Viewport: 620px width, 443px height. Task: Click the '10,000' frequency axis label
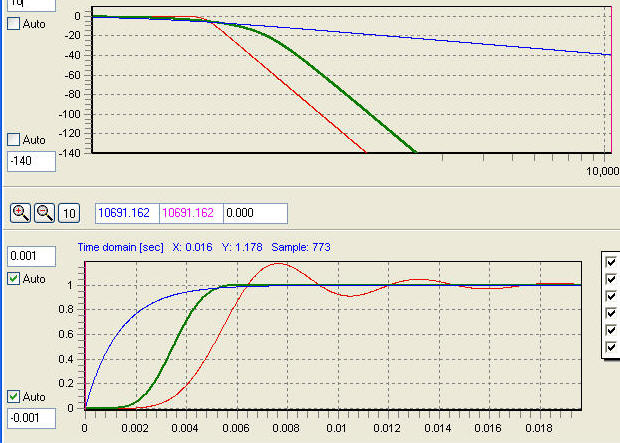click(603, 171)
